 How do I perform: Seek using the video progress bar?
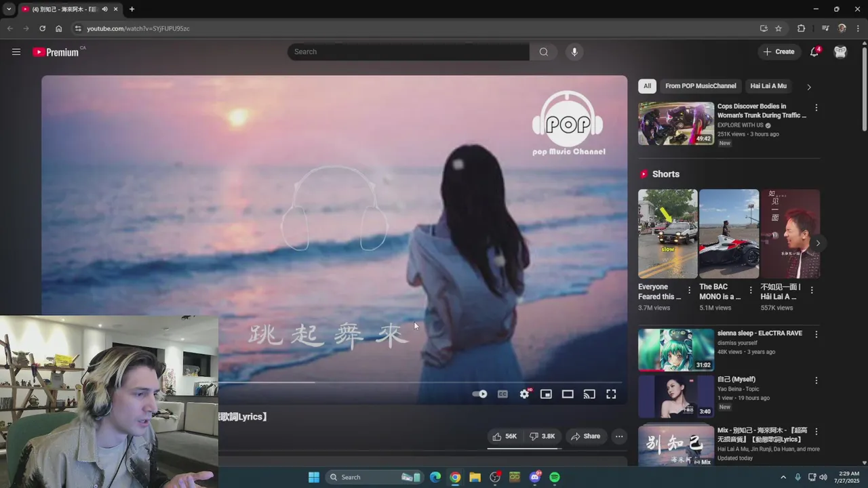coord(422,382)
